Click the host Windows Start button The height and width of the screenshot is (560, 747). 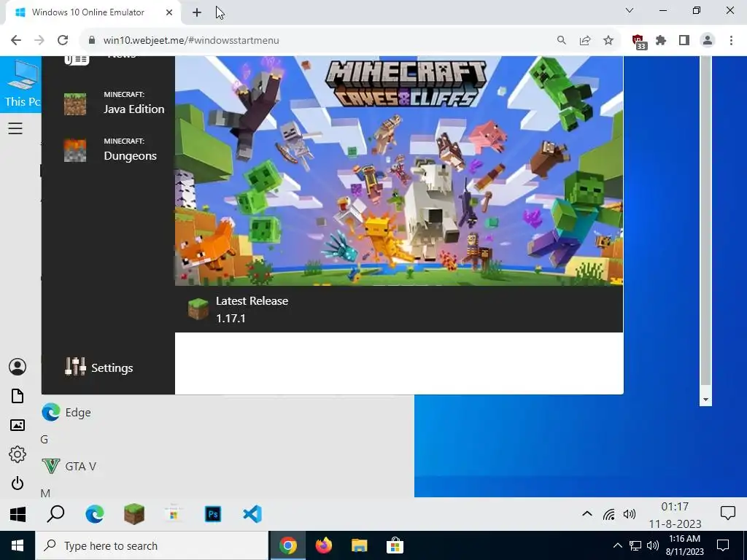[18, 545]
